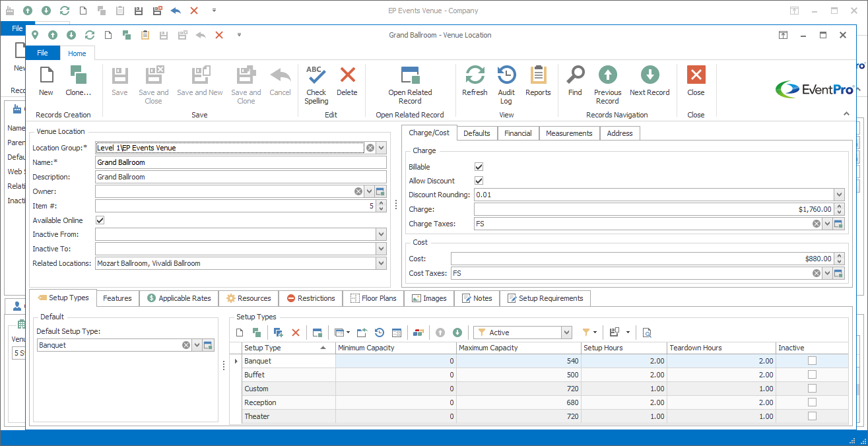The height and width of the screenshot is (446, 868).
Task: Expand the Location Group dropdown
Action: [381, 148]
